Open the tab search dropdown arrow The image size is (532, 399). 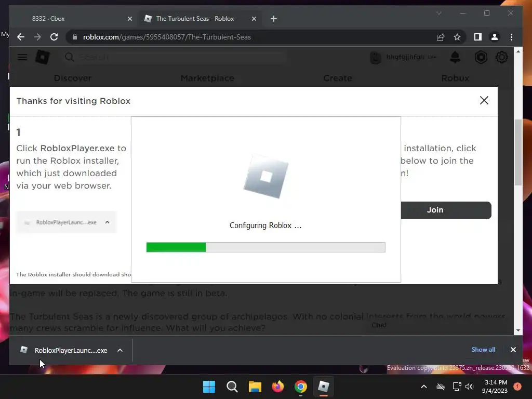(x=438, y=13)
